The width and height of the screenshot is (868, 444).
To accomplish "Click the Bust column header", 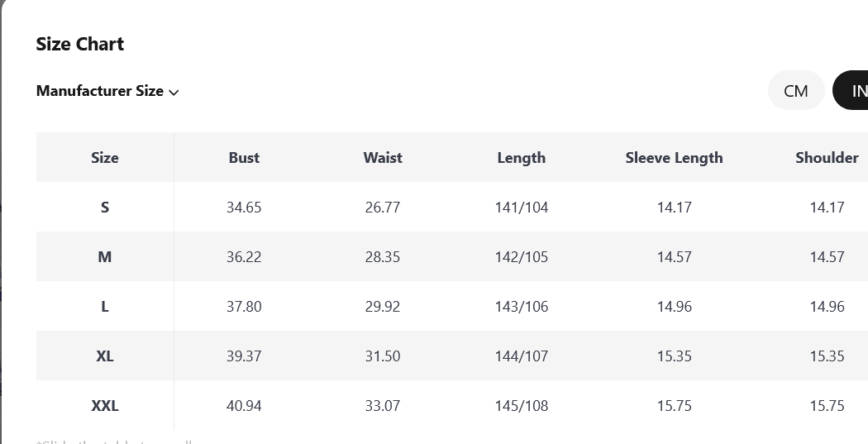I will click(244, 158).
